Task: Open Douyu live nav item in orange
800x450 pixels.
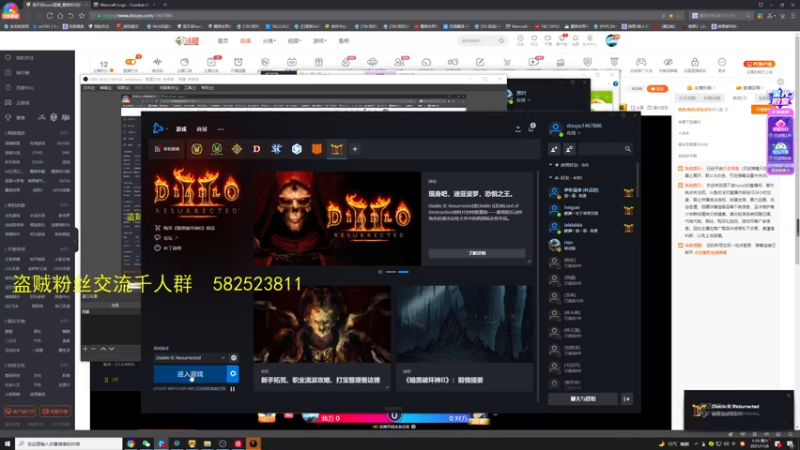Action: click(245, 41)
